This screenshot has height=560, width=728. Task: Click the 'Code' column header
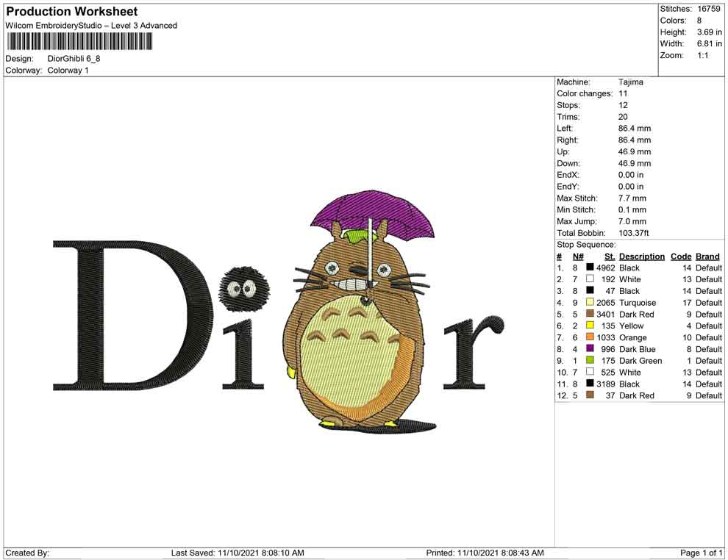(x=681, y=256)
